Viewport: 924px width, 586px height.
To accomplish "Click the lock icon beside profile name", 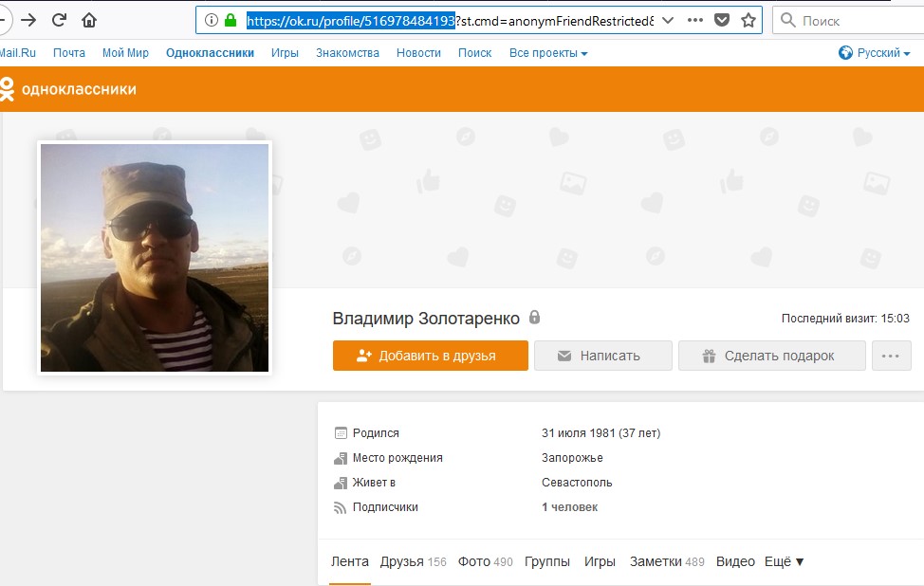I will 535,318.
